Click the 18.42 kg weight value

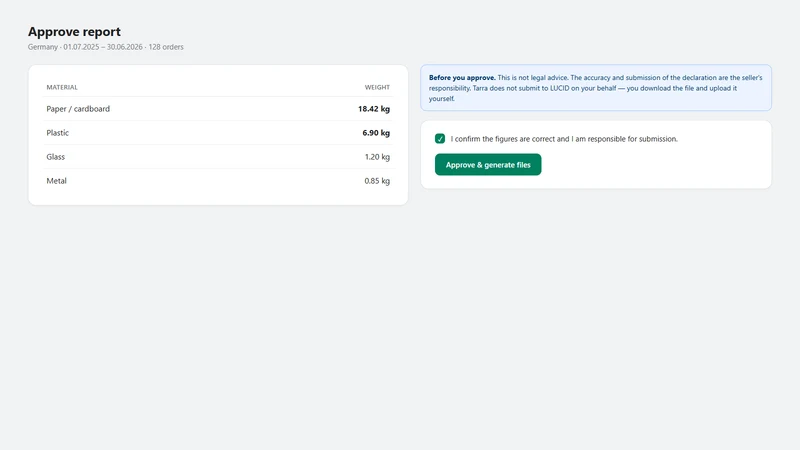[373, 109]
